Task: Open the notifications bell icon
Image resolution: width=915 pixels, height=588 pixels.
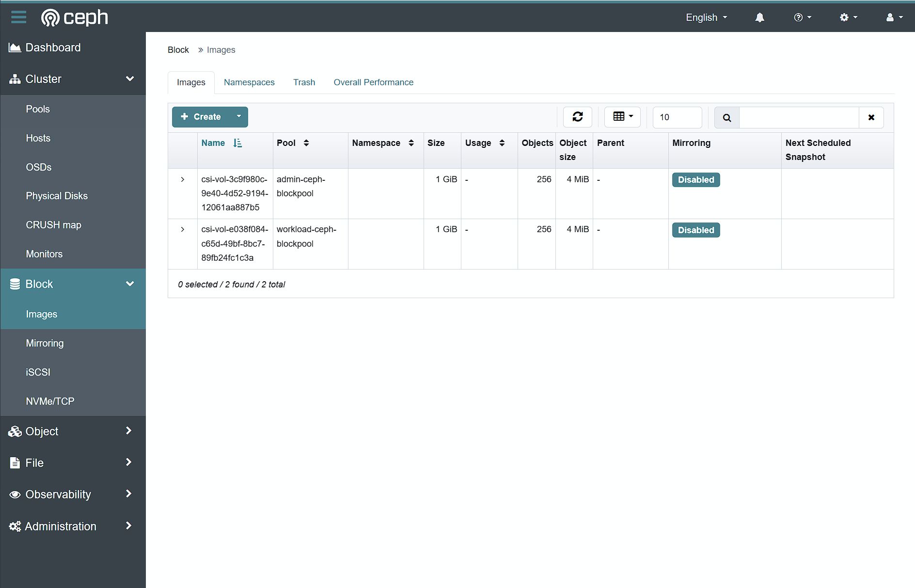Action: pos(759,17)
